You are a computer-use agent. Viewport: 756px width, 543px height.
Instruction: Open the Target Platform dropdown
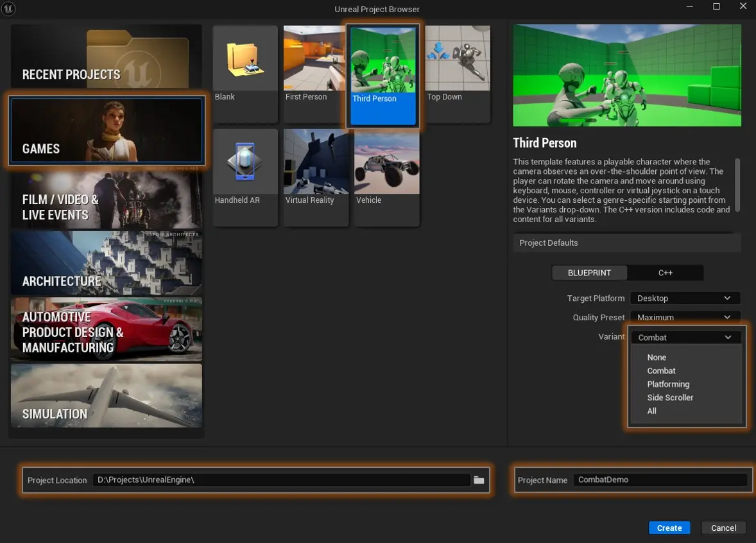point(684,298)
